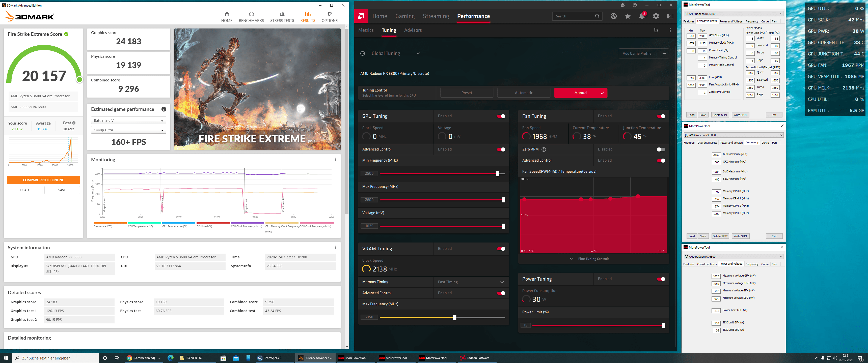Open Memory Timing Fast Timing dropdown

471,282
